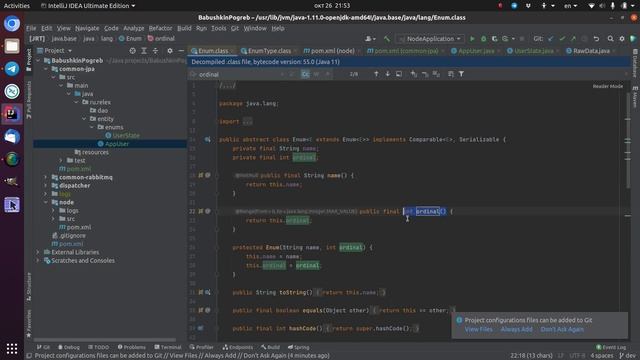
Task: Expand all icon in Project panel header
Action: pyautogui.click(x=144, y=51)
